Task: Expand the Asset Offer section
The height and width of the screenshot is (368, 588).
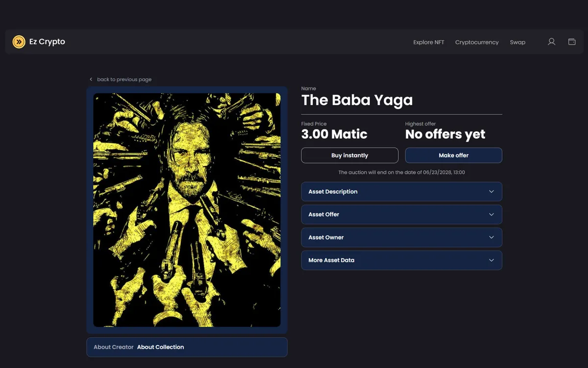Action: pyautogui.click(x=402, y=214)
